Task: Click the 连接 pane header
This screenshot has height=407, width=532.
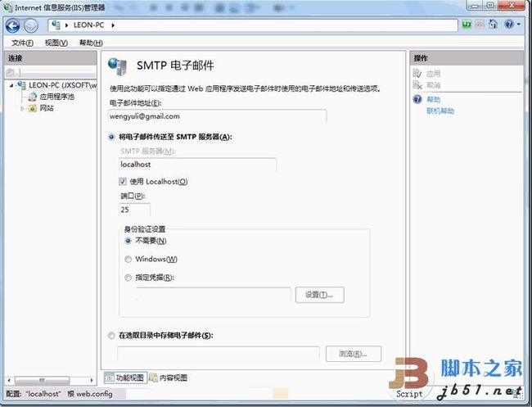Action: tap(51, 58)
